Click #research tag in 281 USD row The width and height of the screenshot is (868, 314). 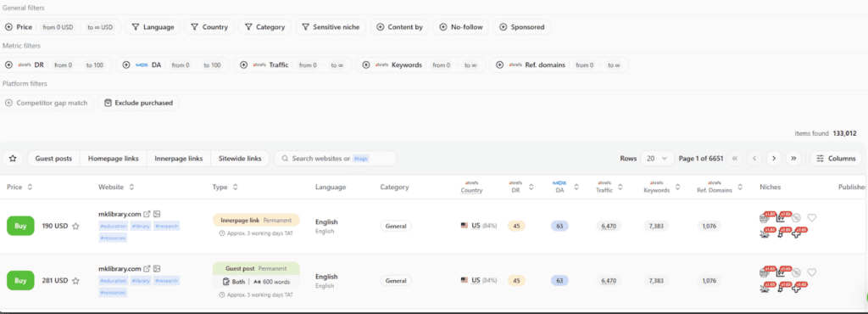click(166, 281)
